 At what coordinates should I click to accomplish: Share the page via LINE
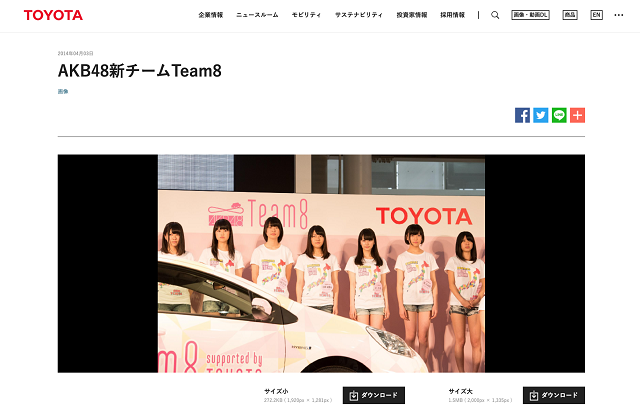pyautogui.click(x=559, y=115)
